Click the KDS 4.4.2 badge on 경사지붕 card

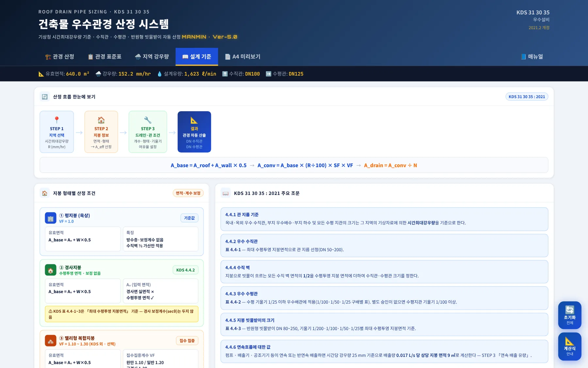pyautogui.click(x=186, y=270)
